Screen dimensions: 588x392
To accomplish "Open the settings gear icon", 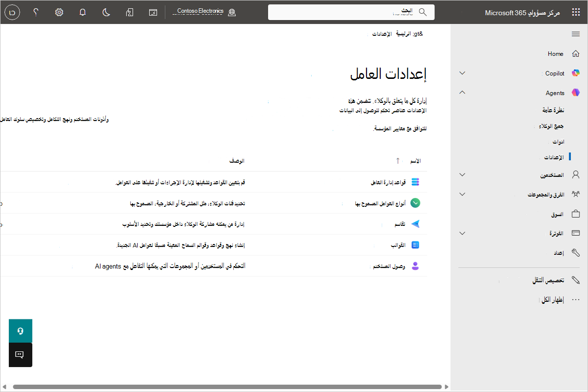I will point(59,12).
